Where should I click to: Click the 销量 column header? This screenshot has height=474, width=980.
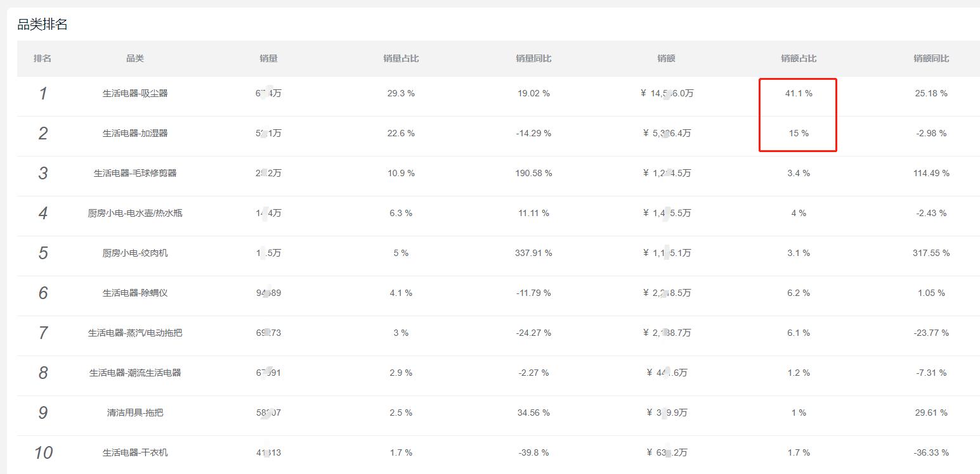tap(268, 58)
